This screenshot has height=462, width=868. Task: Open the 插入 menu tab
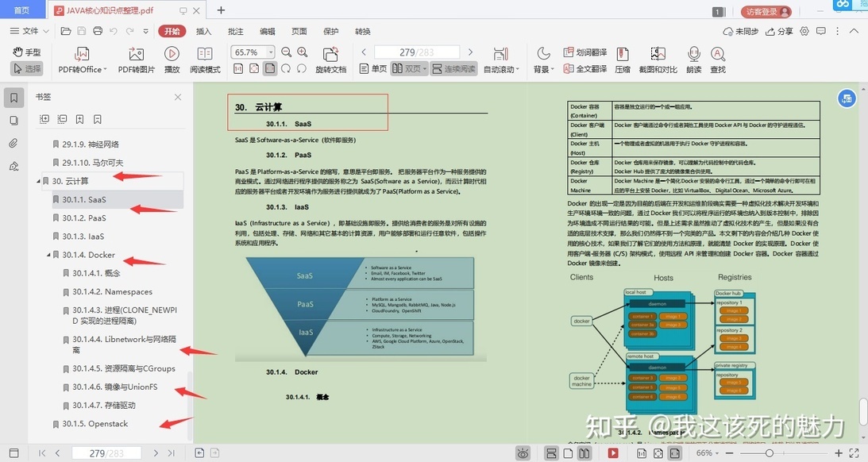pyautogui.click(x=204, y=32)
